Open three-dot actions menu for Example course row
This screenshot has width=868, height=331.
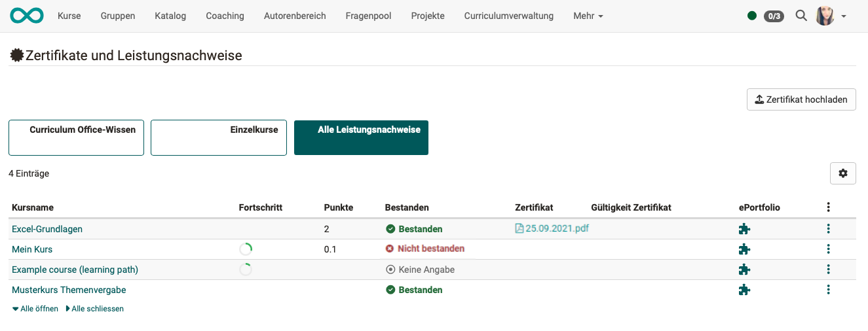(829, 270)
